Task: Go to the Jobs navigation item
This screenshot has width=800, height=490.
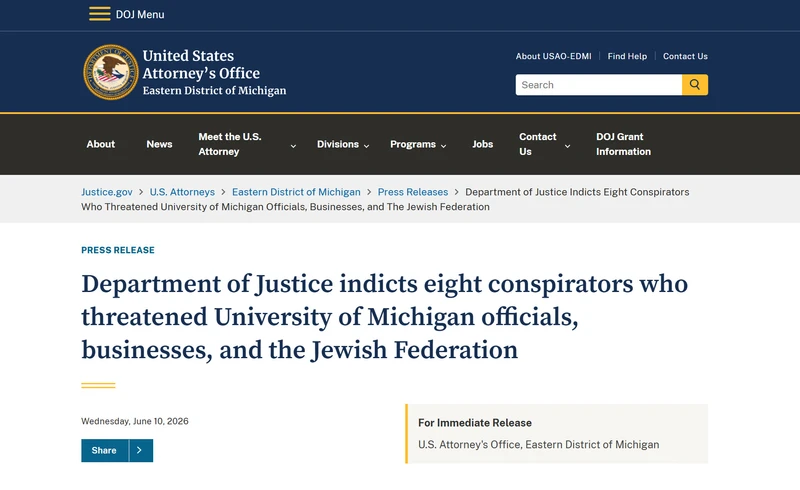Action: tap(482, 144)
